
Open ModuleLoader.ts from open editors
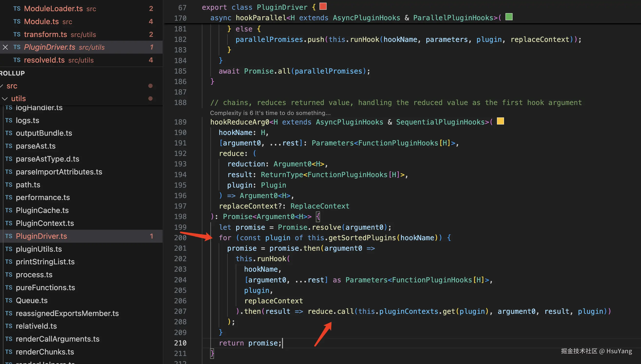pyautogui.click(x=53, y=9)
